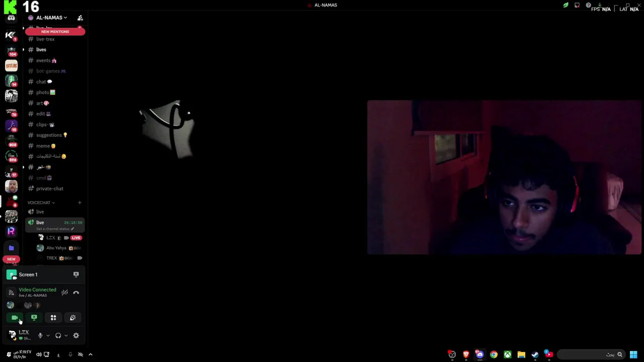
Task: Deafen using the headphones icon
Action: point(58,335)
